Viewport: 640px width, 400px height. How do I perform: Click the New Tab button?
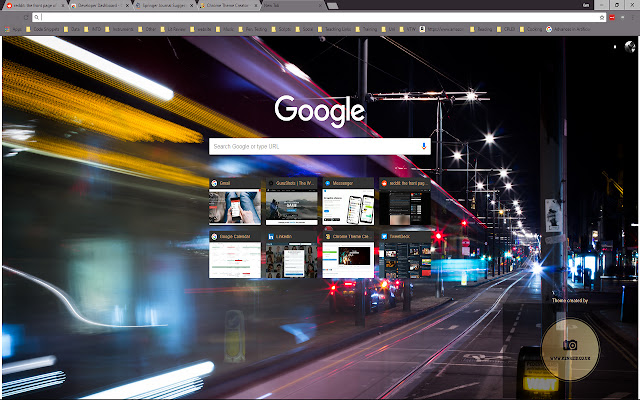tap(333, 6)
